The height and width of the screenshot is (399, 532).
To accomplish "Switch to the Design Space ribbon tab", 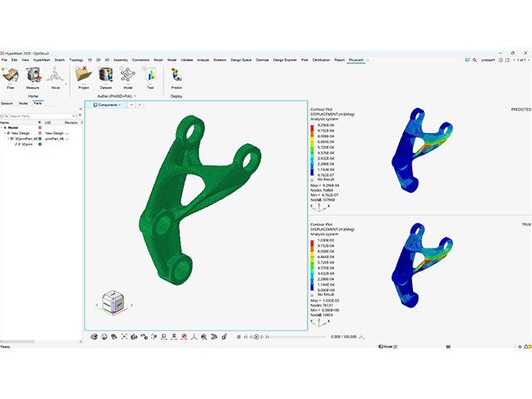I will coord(241,60).
